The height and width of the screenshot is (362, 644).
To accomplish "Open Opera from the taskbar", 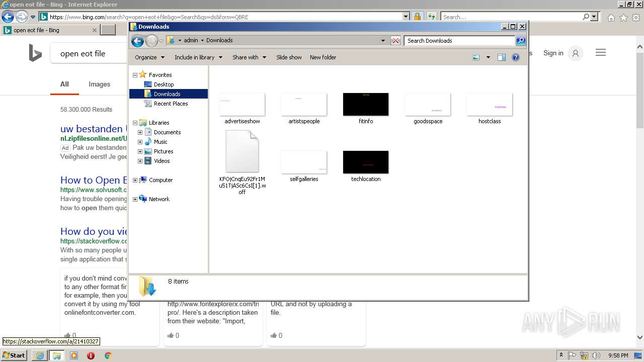I will [91, 355].
